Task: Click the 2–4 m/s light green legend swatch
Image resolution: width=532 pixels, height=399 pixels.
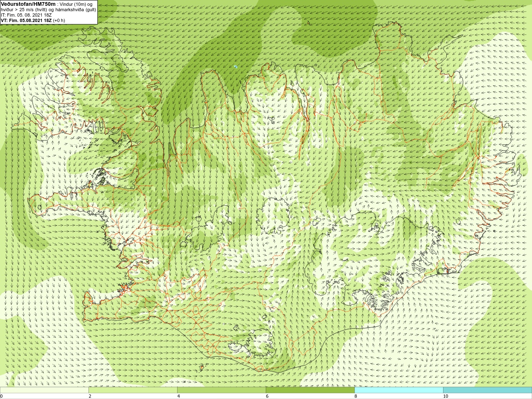Action: (133, 390)
